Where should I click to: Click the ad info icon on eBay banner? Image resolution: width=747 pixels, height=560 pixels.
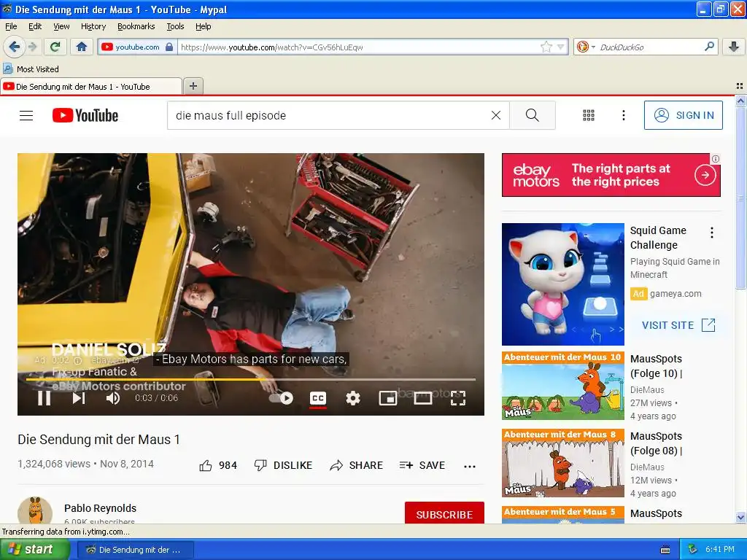(715, 159)
